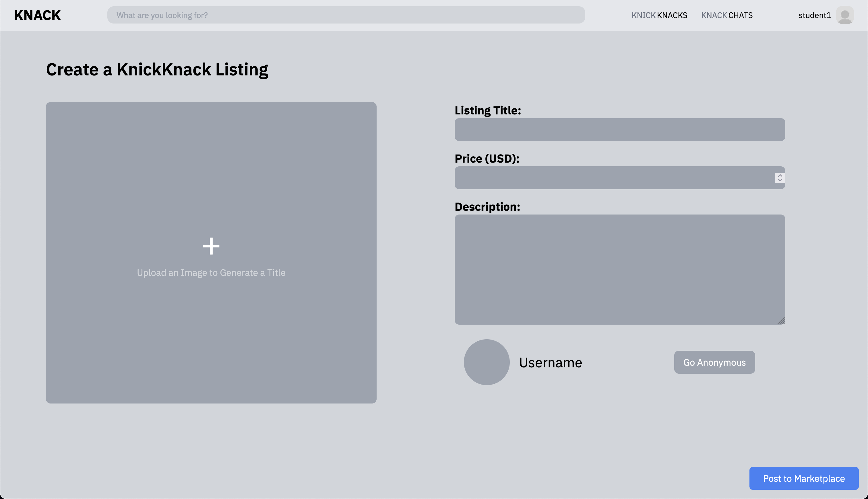Viewport: 868px width, 499px height.
Task: Decrease price with the down stepper arrow
Action: (780, 180)
